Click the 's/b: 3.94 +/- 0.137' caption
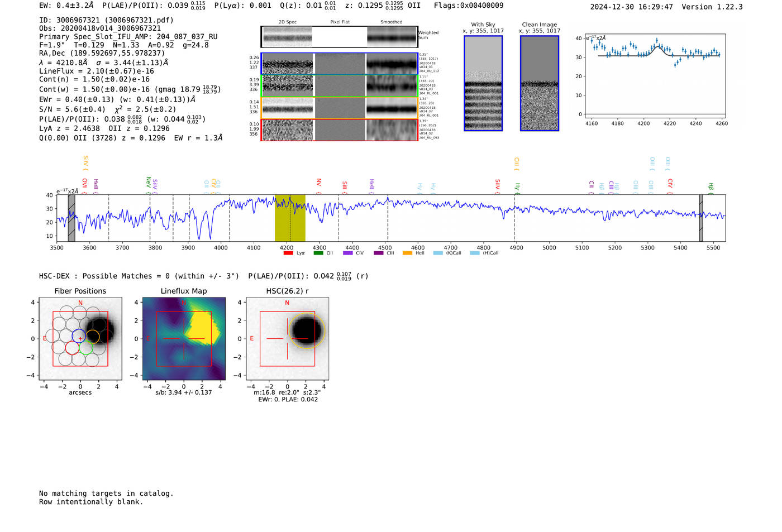The width and height of the screenshot is (782, 532). click(184, 392)
